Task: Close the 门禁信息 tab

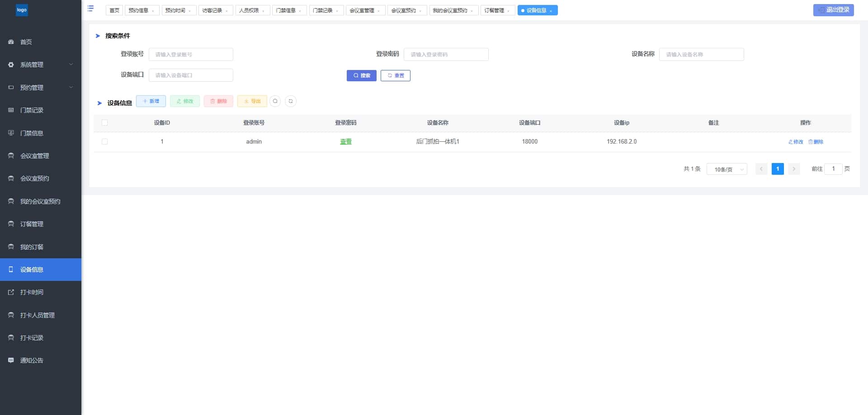Action: coord(300,11)
